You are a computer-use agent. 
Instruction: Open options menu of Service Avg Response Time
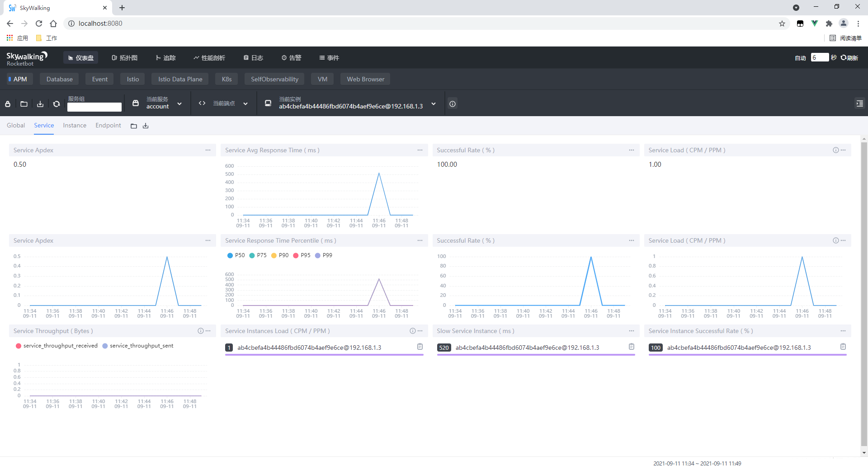(420, 150)
